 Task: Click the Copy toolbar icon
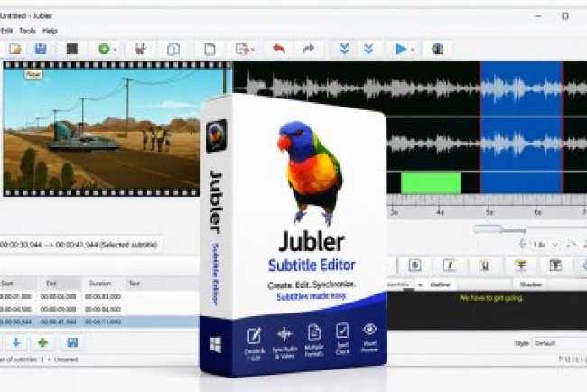(x=173, y=49)
